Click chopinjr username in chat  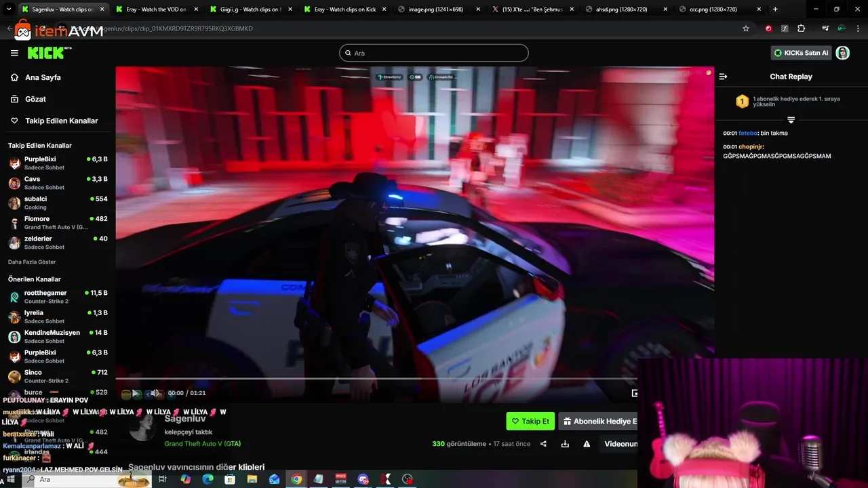[x=751, y=146]
